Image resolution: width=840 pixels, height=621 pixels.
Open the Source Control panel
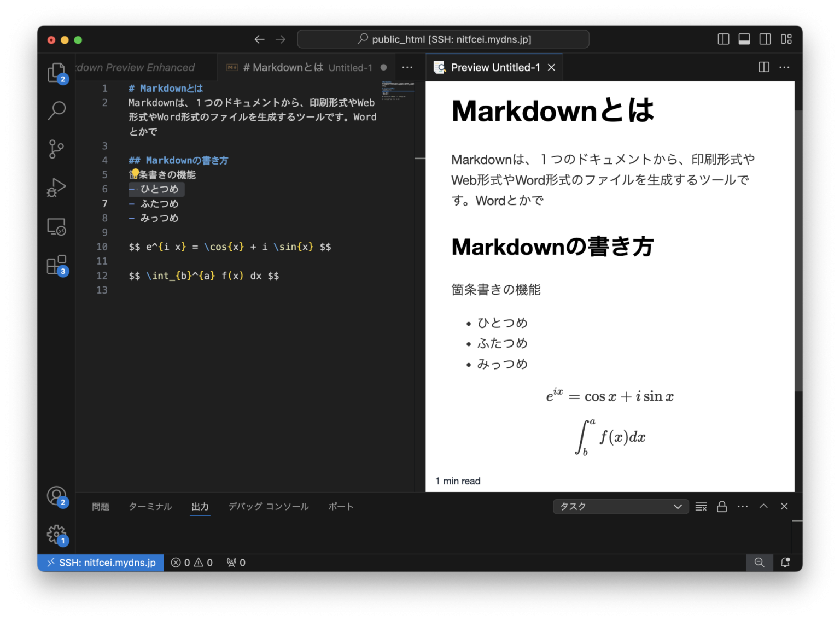click(56, 149)
